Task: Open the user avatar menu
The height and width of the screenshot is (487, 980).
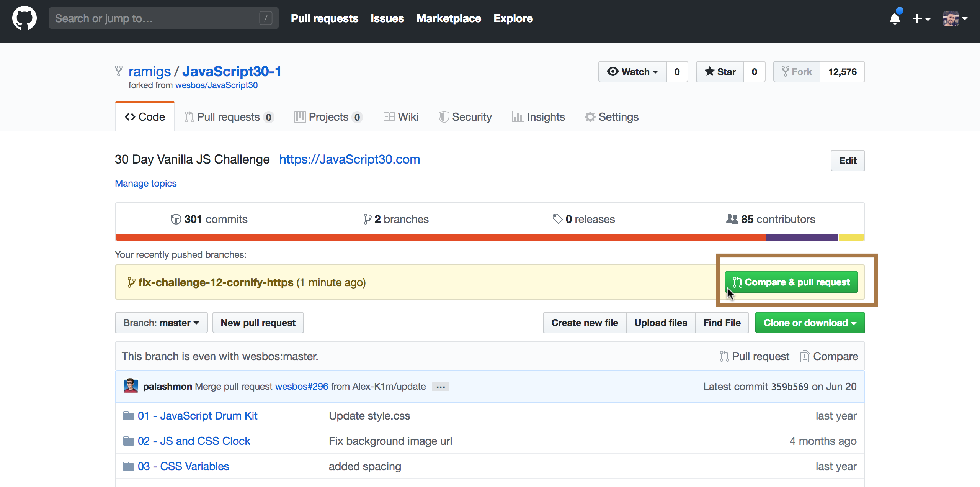Action: (x=955, y=18)
